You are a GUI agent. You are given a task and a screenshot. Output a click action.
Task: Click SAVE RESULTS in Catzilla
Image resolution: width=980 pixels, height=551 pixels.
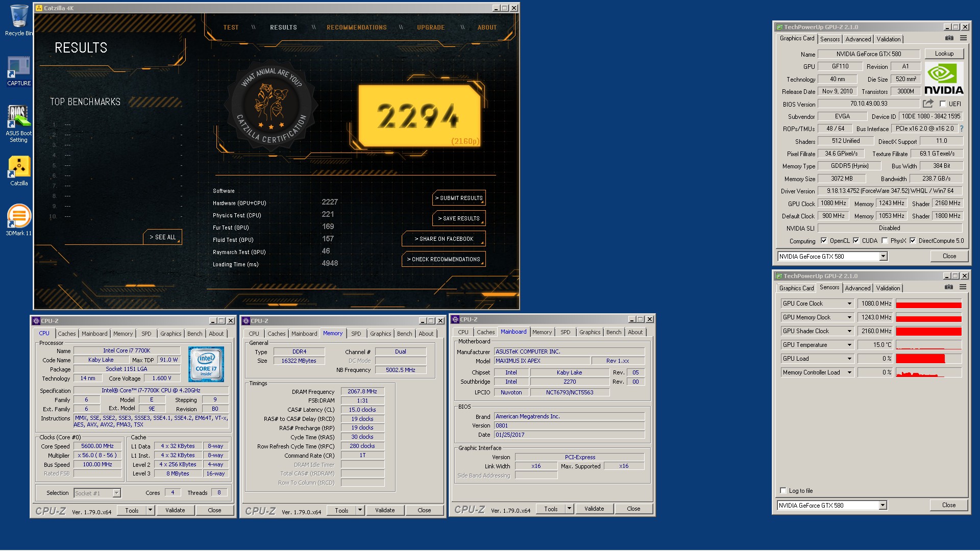[459, 218]
